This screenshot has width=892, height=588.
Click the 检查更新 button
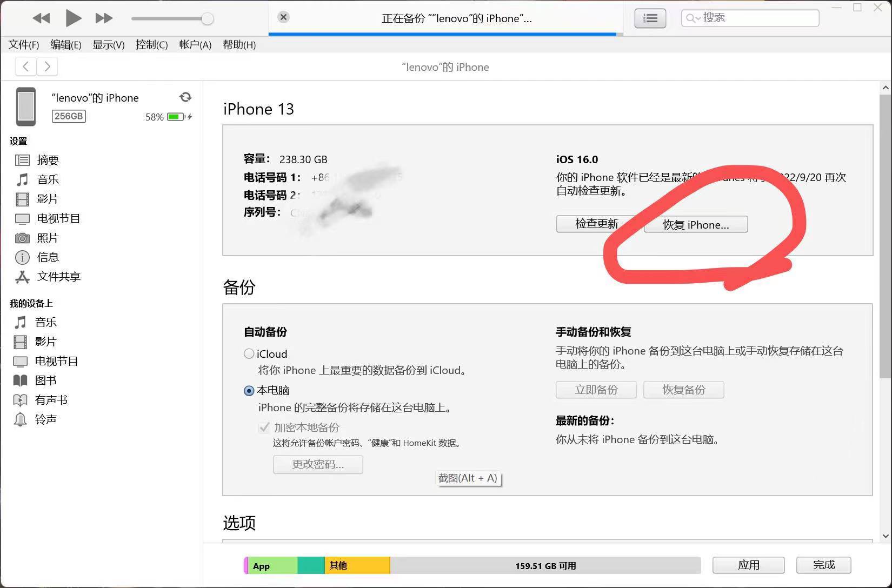coord(596,224)
